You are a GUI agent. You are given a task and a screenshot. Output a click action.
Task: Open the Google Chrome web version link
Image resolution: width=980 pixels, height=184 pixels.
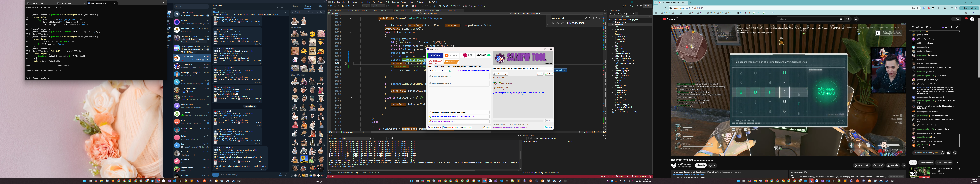[x=473, y=71]
